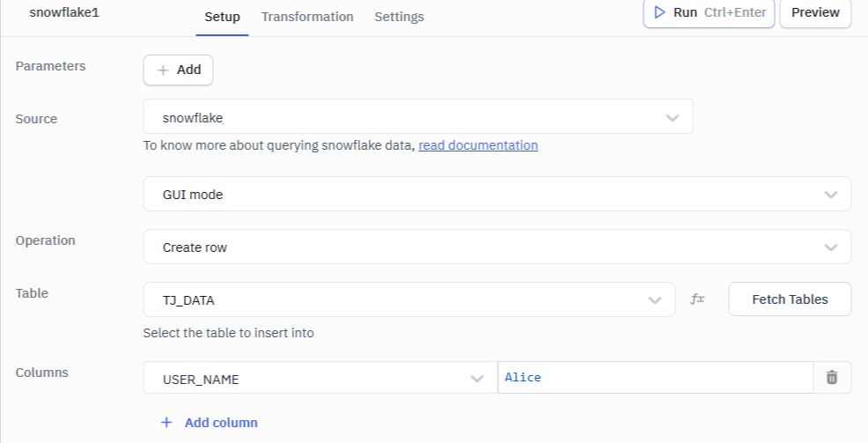
Task: Open the Preview button
Action: tap(815, 12)
